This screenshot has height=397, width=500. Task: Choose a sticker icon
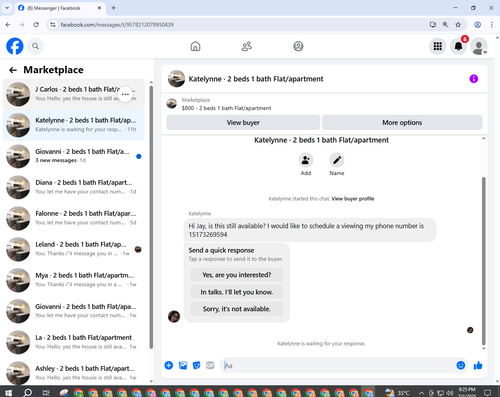[197, 365]
